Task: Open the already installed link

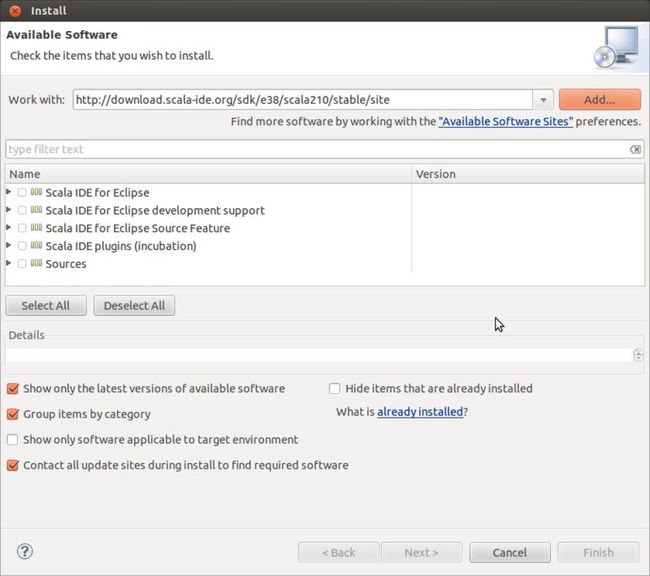Action: coord(420,412)
